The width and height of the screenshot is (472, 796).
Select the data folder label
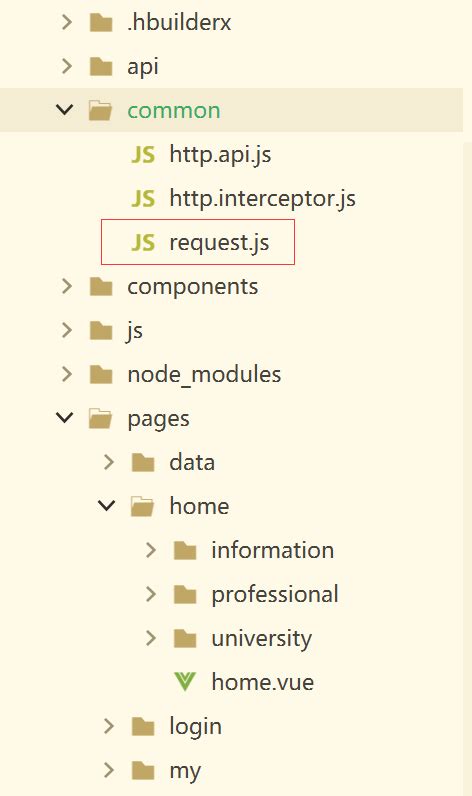pos(192,462)
